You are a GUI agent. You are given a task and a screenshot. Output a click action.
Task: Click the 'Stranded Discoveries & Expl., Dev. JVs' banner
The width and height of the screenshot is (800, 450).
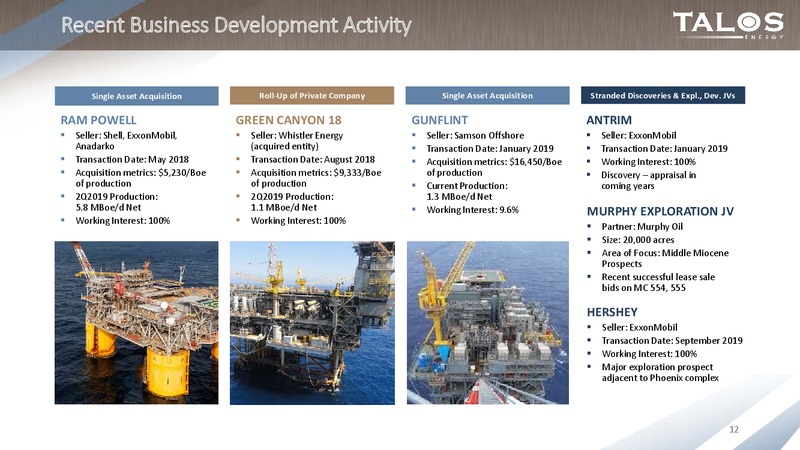(x=663, y=95)
